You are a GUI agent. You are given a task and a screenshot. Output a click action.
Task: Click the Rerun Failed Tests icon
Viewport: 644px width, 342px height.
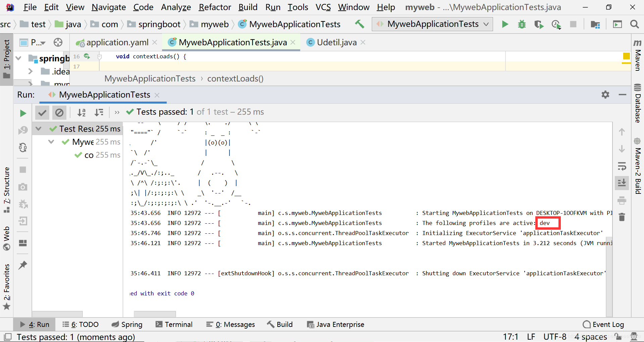(x=23, y=130)
